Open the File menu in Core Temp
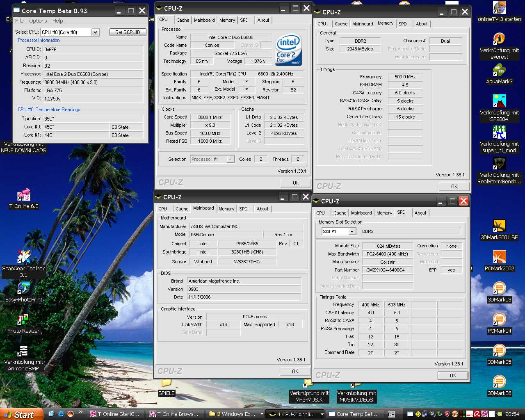Image resolution: width=525 pixels, height=420 pixels. [19, 21]
